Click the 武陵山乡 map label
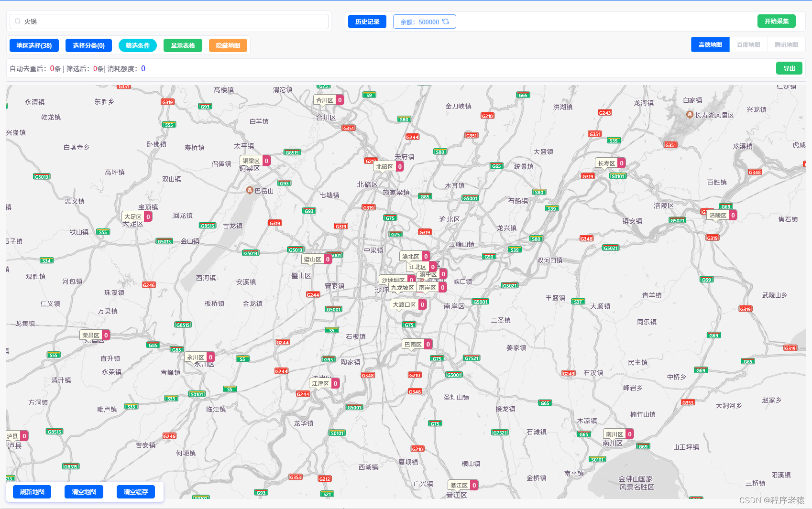 pyautogui.click(x=775, y=295)
